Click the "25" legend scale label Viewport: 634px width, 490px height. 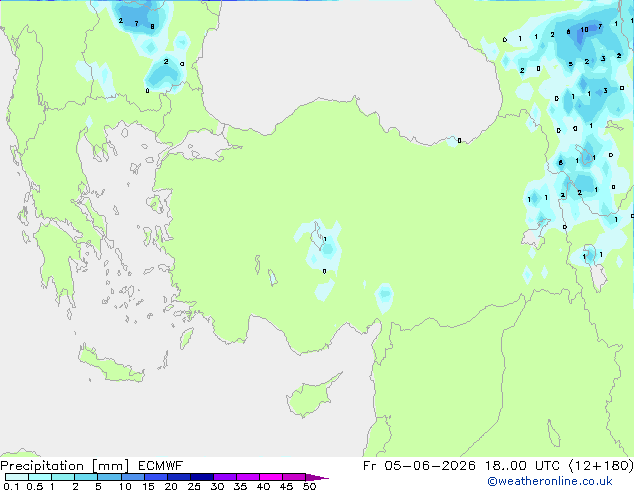[x=194, y=486]
